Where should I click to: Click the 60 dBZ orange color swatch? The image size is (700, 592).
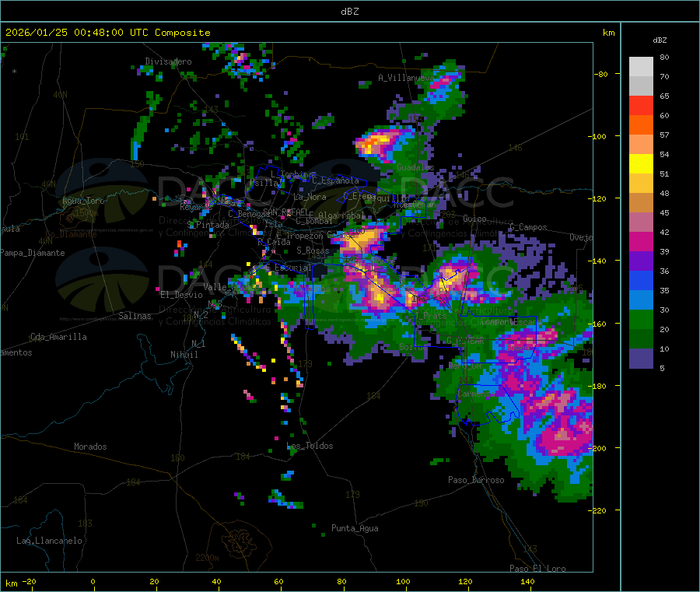click(x=641, y=125)
